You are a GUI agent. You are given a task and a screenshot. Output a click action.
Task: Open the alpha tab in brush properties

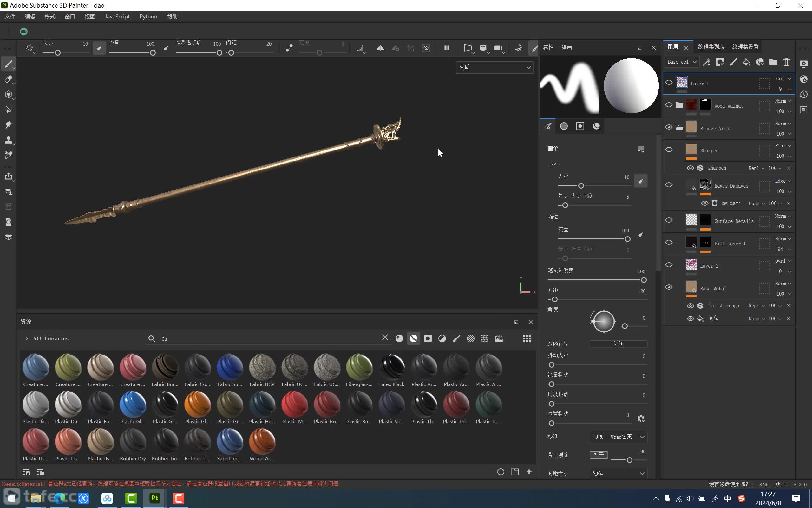pos(564,126)
